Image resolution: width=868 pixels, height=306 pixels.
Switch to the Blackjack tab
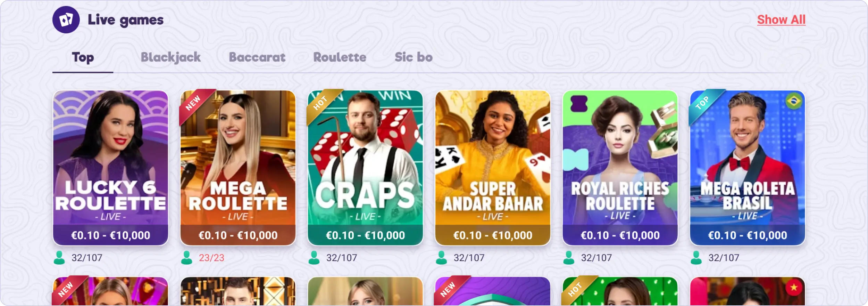tap(170, 57)
